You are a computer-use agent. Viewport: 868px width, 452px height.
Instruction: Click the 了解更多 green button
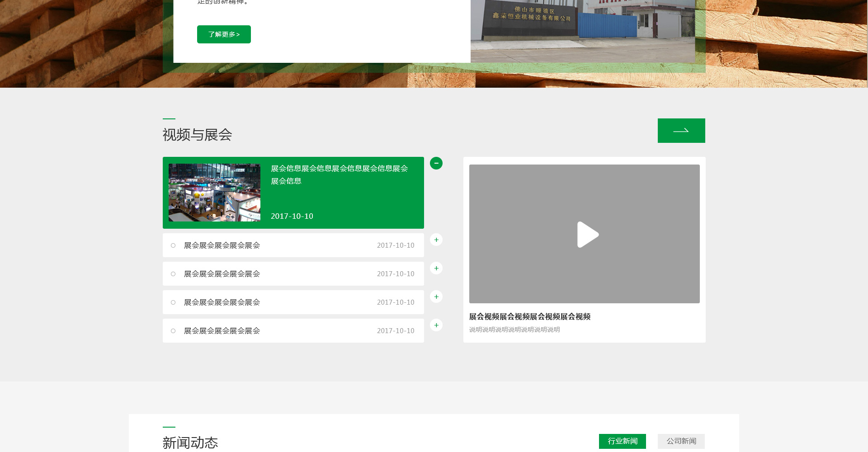pos(224,34)
